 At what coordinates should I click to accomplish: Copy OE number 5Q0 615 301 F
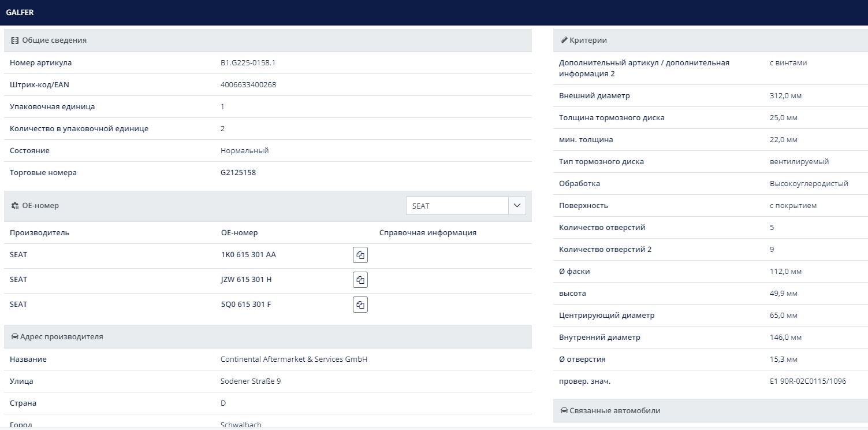360,305
